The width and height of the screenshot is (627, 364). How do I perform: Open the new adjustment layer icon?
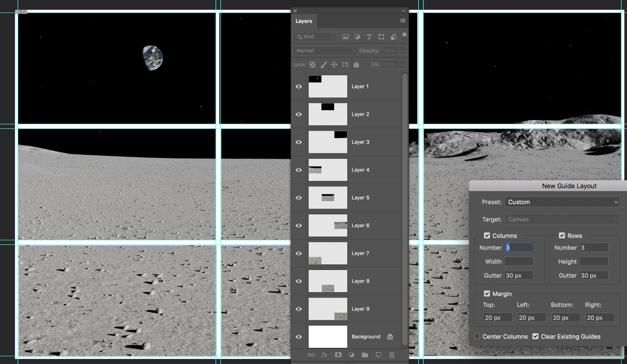click(351, 355)
